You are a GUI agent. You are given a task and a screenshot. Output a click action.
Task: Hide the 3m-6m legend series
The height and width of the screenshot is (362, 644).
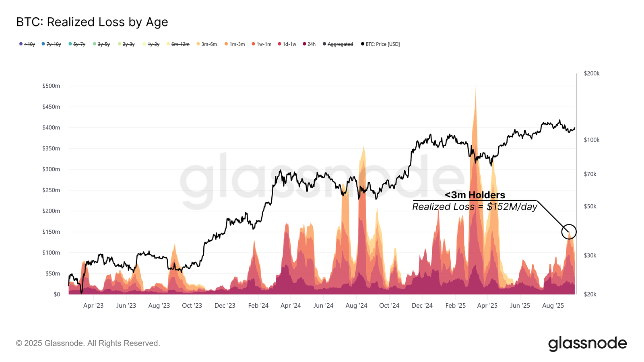pyautogui.click(x=207, y=44)
